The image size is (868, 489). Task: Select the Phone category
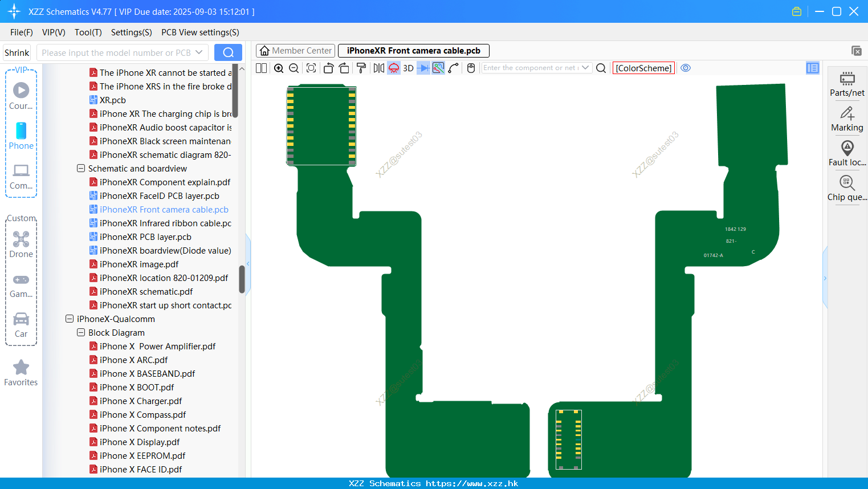(21, 136)
